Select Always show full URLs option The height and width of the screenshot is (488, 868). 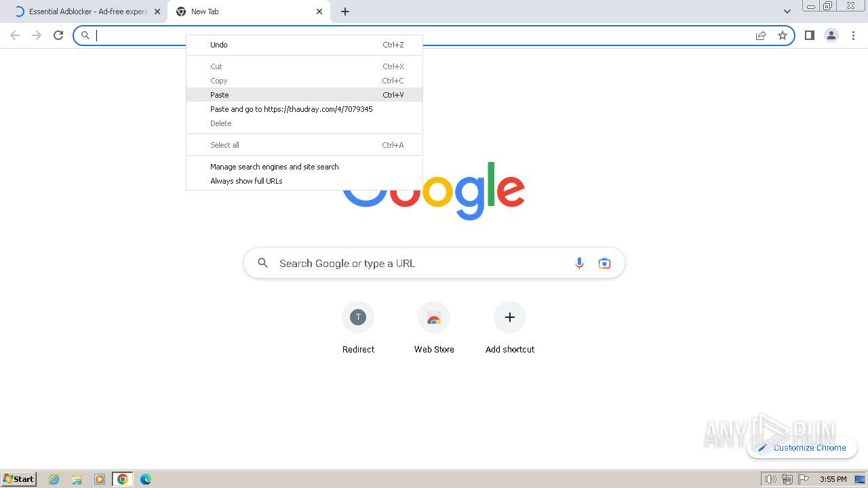[304, 181]
